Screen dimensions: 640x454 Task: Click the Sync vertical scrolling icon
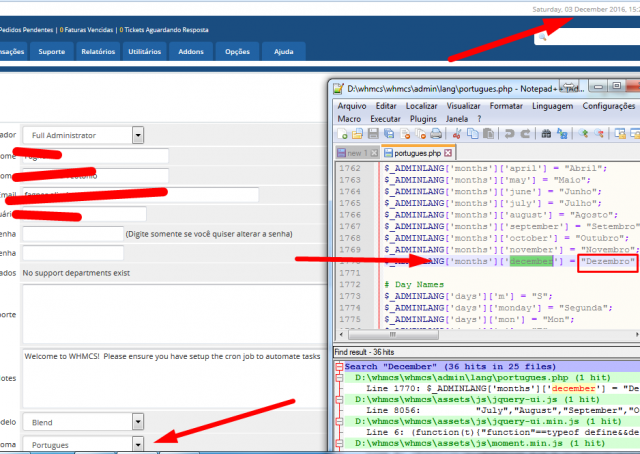click(620, 134)
